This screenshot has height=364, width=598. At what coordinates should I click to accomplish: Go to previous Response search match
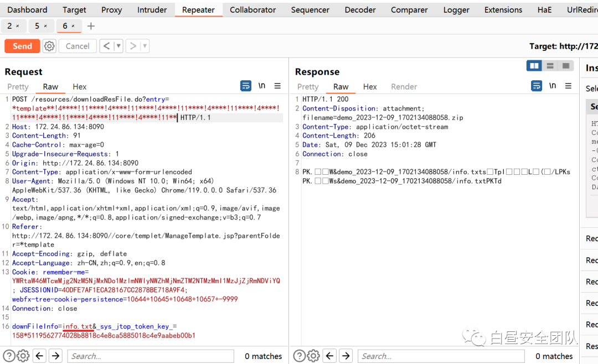(x=330, y=356)
